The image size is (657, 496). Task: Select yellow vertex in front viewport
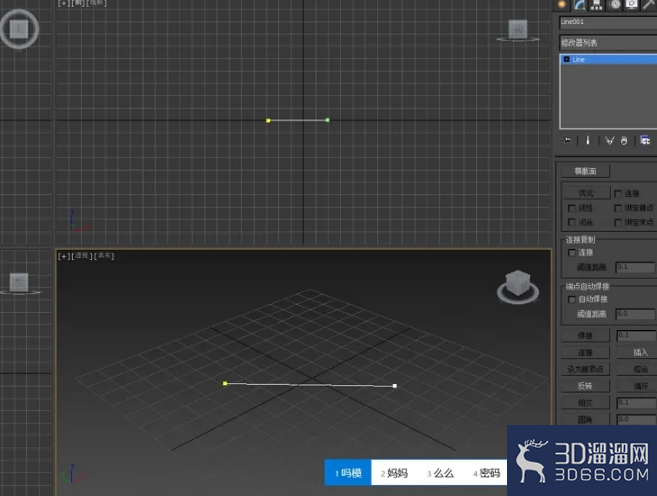click(268, 121)
